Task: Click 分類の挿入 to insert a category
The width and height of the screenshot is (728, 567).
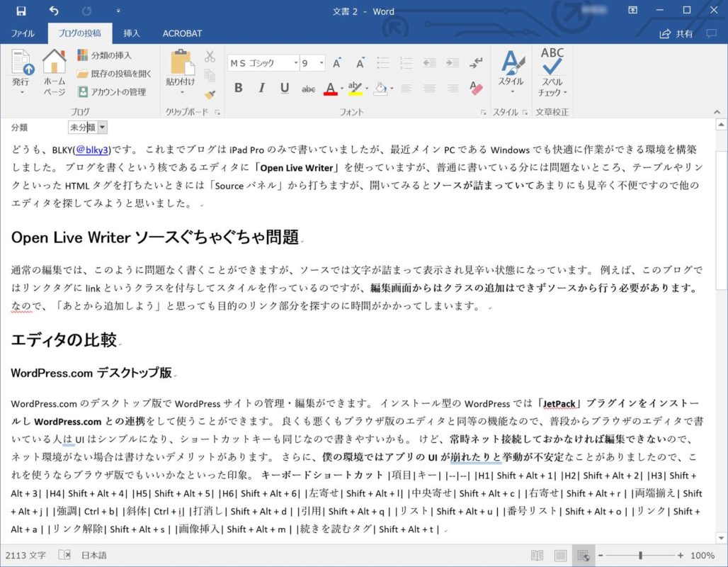Action: click(105, 55)
